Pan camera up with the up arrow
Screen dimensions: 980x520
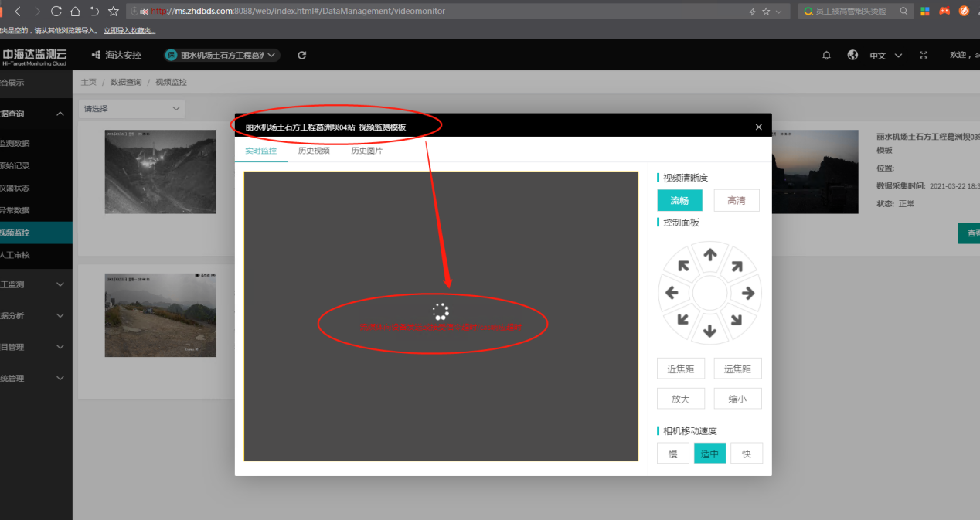pos(710,254)
